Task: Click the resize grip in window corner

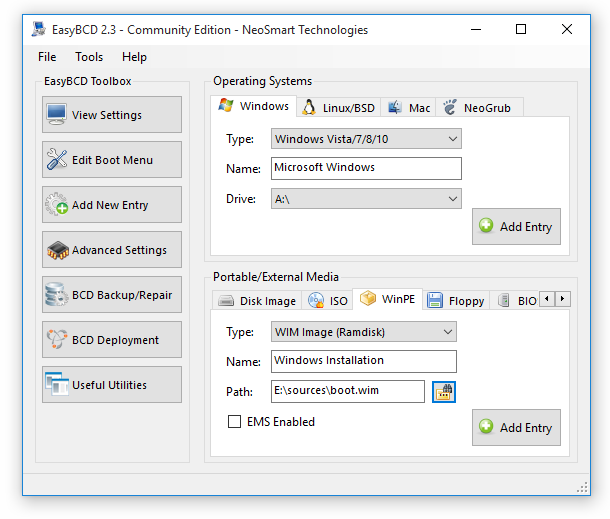Action: coord(582,487)
